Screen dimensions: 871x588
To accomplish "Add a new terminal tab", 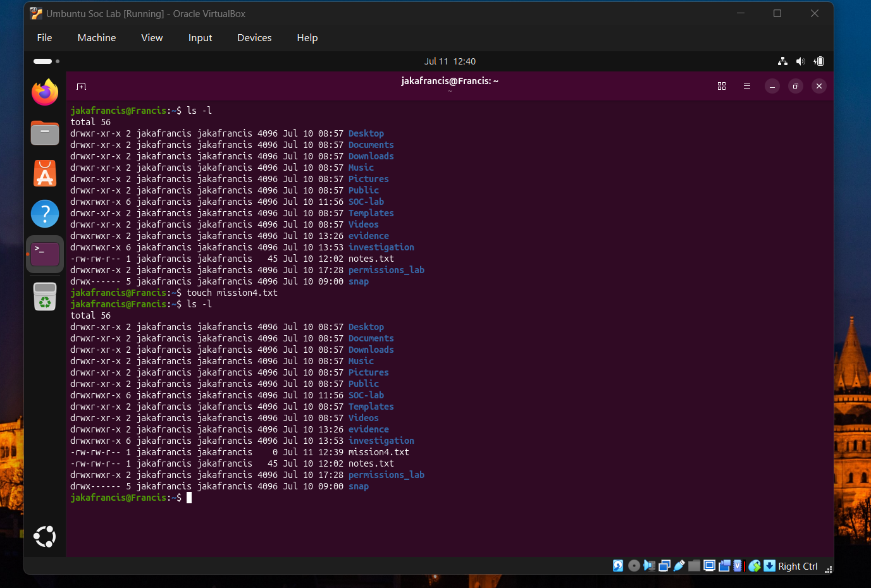I will [81, 86].
